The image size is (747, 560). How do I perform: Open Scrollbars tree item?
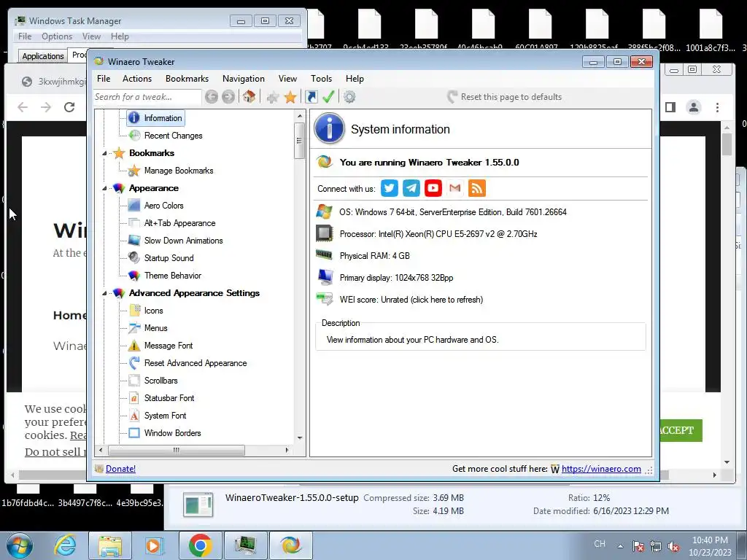click(x=160, y=381)
